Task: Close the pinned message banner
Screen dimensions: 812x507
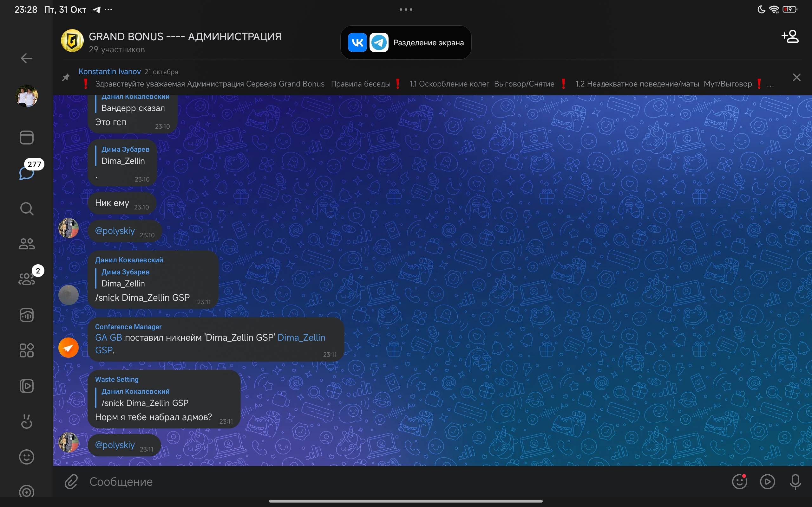Action: 796,77
